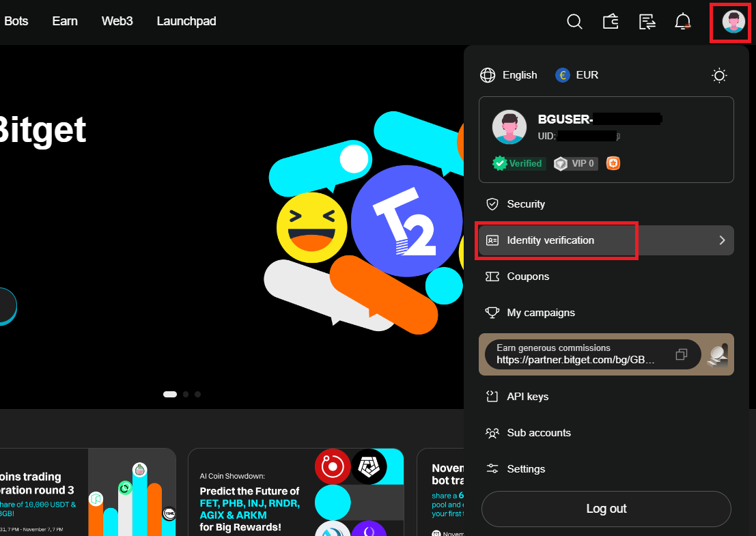Click the VIP diamond shield icon
756x536 pixels.
coord(560,164)
